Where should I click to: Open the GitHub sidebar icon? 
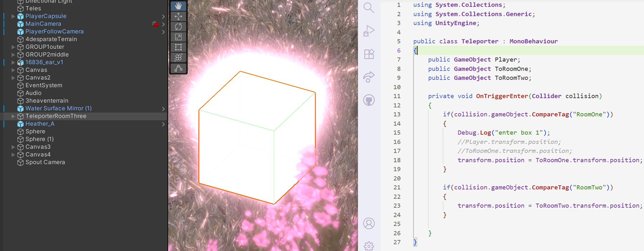pos(369,100)
